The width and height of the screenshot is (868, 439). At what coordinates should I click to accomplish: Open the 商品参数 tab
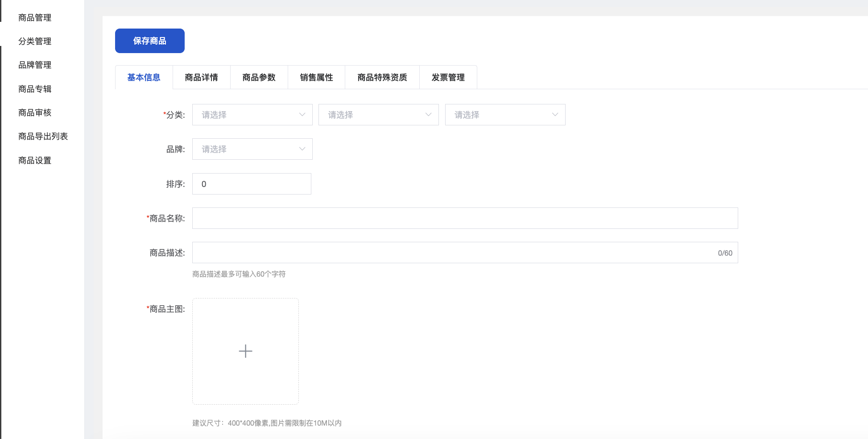[x=259, y=78]
